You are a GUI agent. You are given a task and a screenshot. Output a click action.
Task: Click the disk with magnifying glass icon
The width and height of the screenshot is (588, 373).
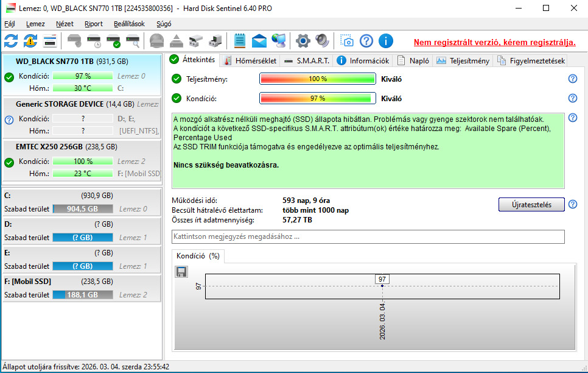coord(133,41)
